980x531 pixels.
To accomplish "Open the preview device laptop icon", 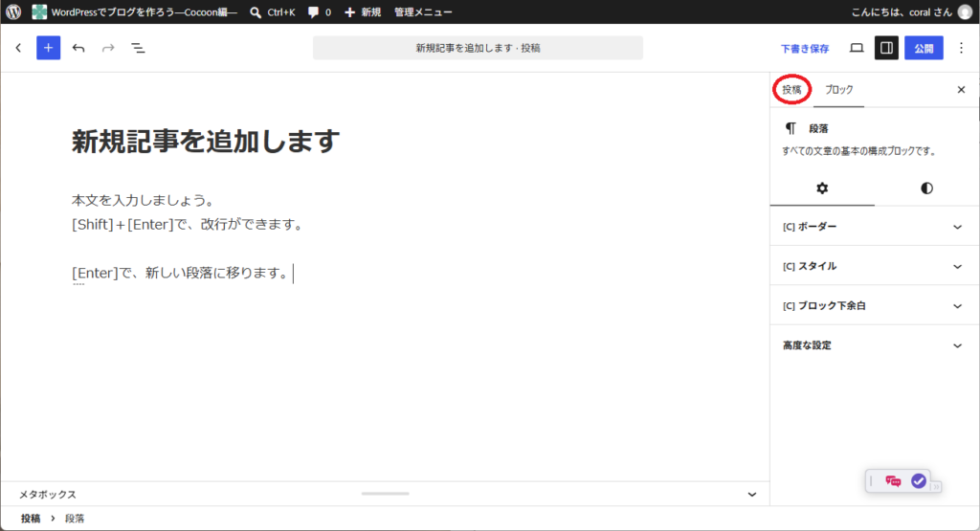I will pyautogui.click(x=857, y=48).
